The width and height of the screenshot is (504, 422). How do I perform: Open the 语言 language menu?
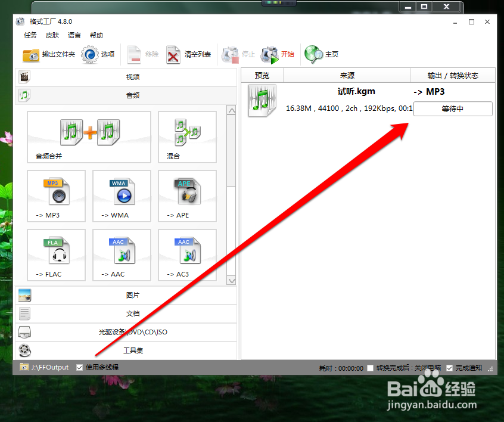[74, 35]
